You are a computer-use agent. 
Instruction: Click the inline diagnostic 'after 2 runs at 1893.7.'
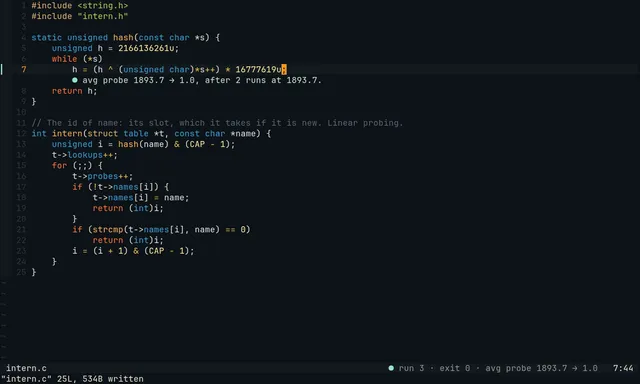[263, 80]
